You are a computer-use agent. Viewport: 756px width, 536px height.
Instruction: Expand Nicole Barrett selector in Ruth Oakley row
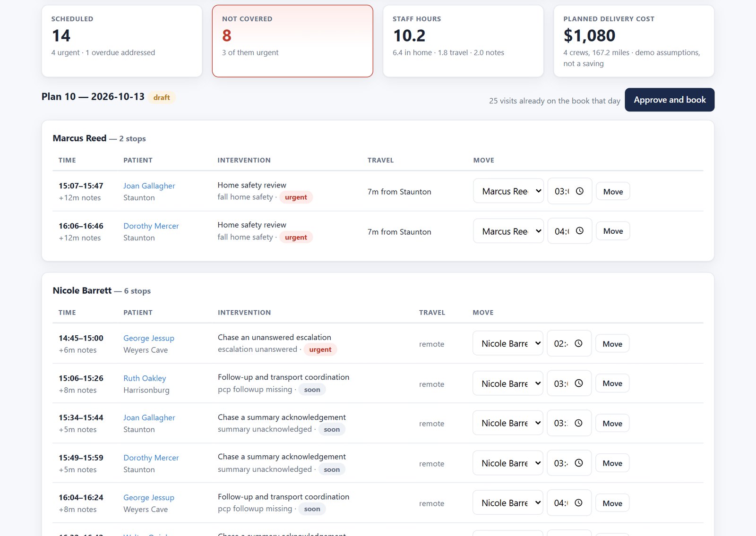508,383
